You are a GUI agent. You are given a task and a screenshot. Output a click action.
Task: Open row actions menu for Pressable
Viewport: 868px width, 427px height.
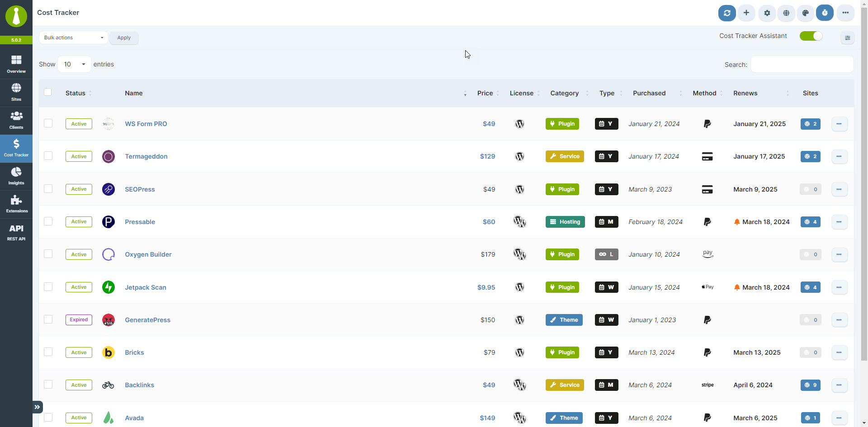839,222
